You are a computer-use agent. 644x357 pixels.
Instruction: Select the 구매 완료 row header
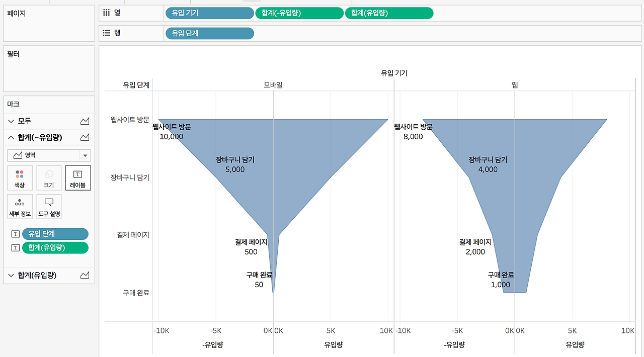[136, 293]
